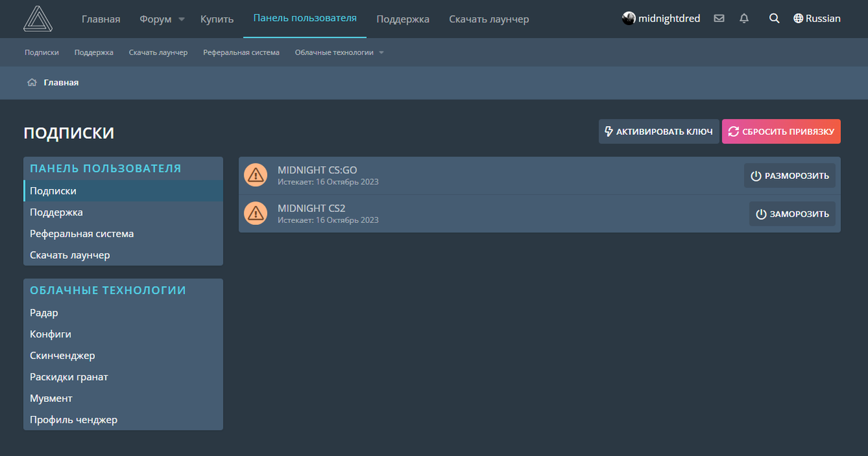Open Радар in the cloud technologies list
The width and height of the screenshot is (868, 456).
click(123, 313)
